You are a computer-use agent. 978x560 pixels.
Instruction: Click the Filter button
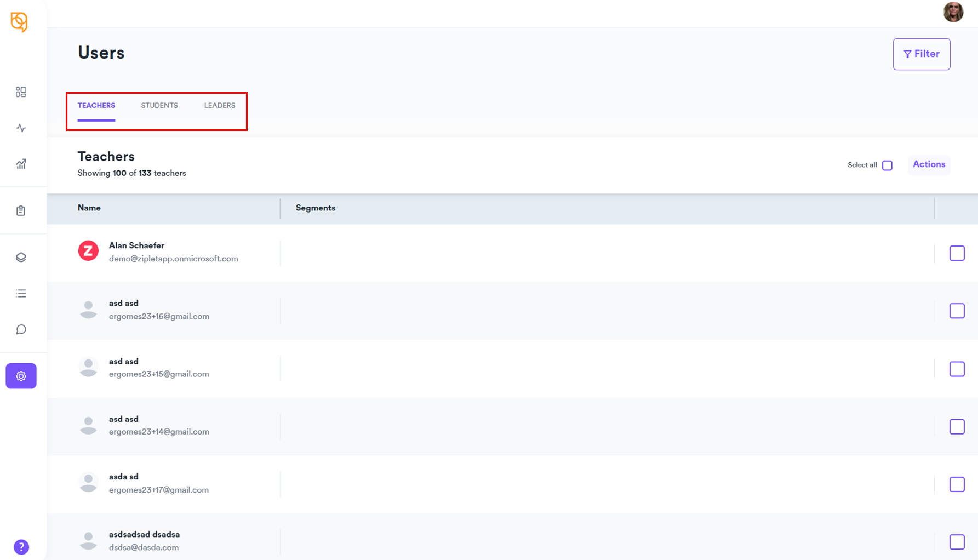(921, 54)
